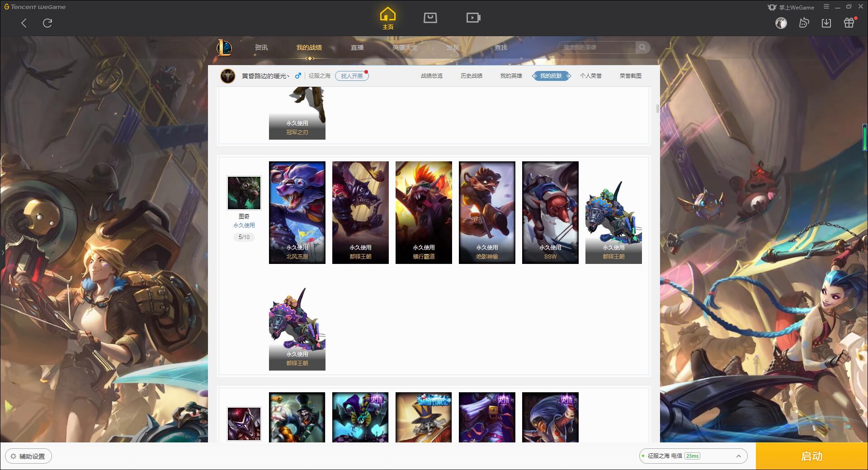Click the player profile avatar beside 黄昏路边的暖光
This screenshot has width=868, height=470.
[228, 76]
